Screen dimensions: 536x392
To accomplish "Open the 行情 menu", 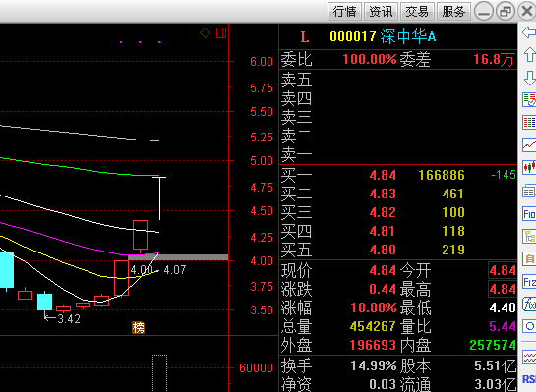I will point(344,11).
